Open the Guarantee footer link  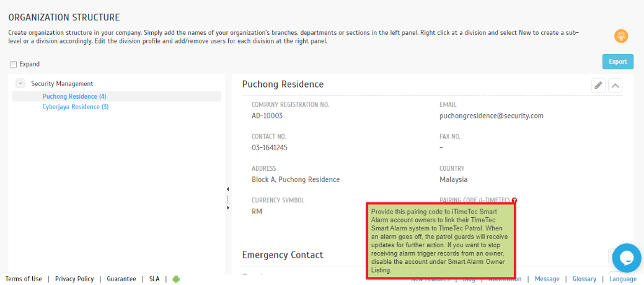[121, 279]
